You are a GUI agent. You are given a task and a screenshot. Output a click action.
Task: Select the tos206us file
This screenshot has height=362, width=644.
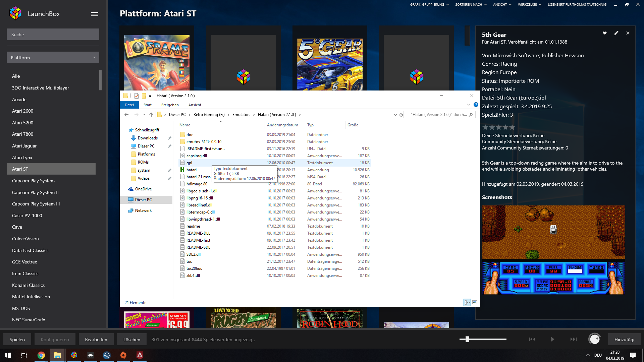(194, 268)
